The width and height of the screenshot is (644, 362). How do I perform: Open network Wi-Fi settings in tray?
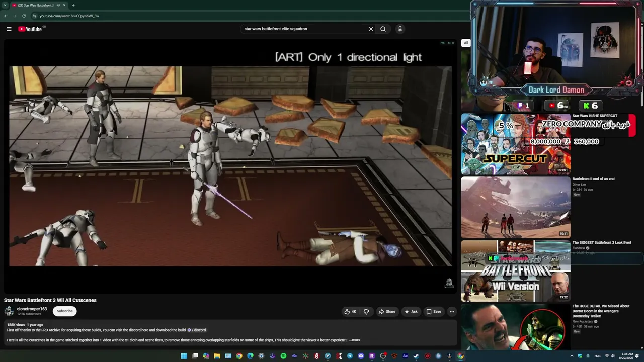[606, 356]
